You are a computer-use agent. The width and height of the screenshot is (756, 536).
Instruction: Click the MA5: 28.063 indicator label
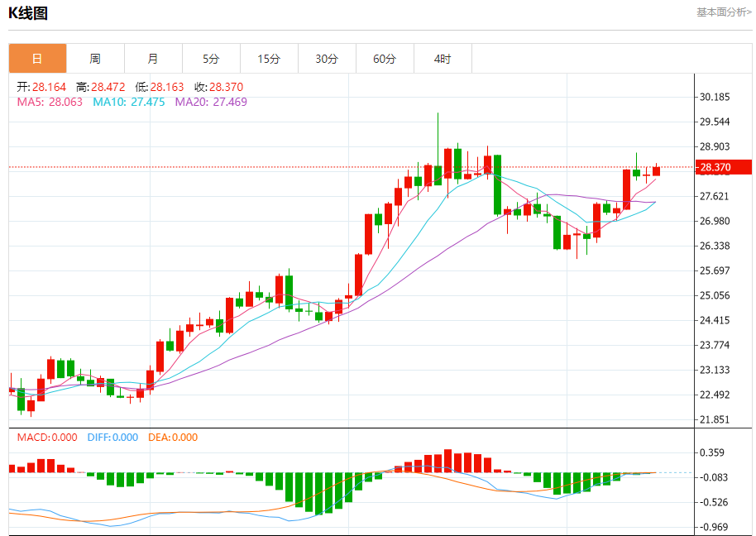50,102
